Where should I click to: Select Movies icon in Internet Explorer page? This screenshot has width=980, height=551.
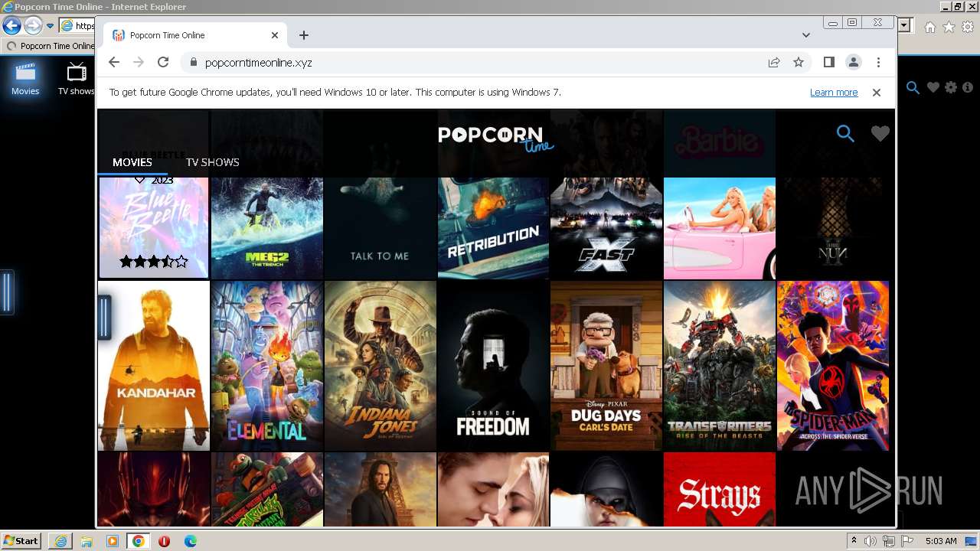(25, 79)
